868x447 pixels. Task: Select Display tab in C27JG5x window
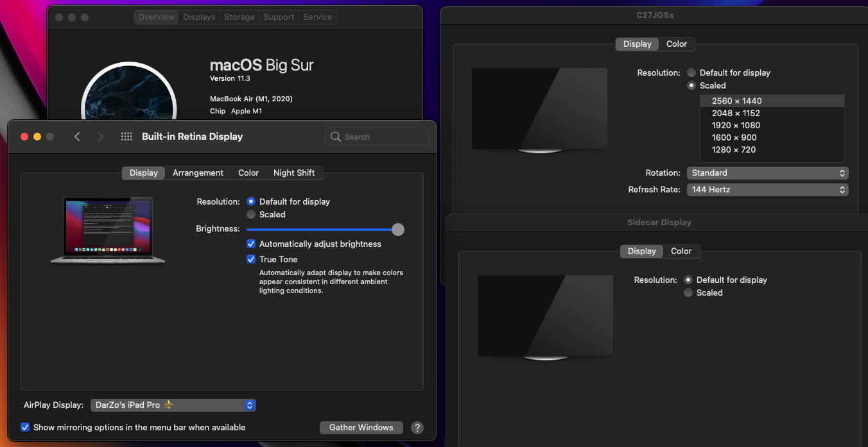(638, 44)
